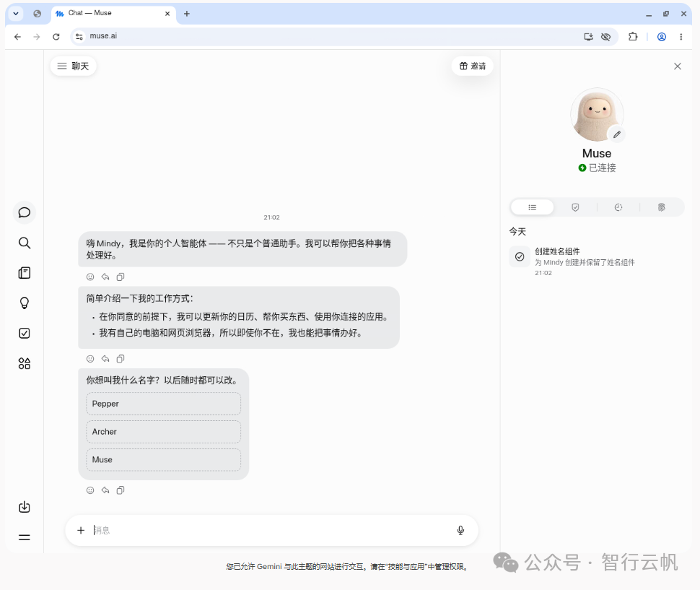
Task: Reply to the name question message
Action: 105,490
